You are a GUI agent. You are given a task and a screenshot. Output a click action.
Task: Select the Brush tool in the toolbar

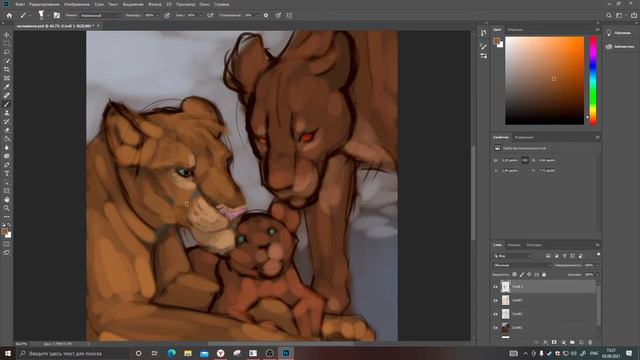[x=7, y=104]
